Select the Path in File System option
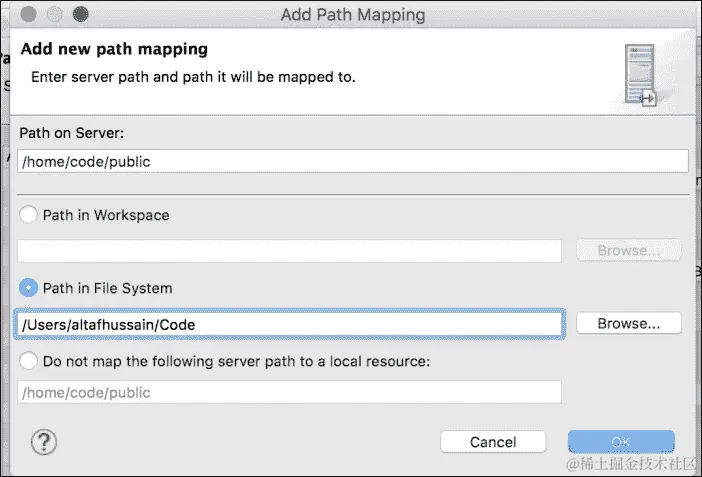 point(28,288)
